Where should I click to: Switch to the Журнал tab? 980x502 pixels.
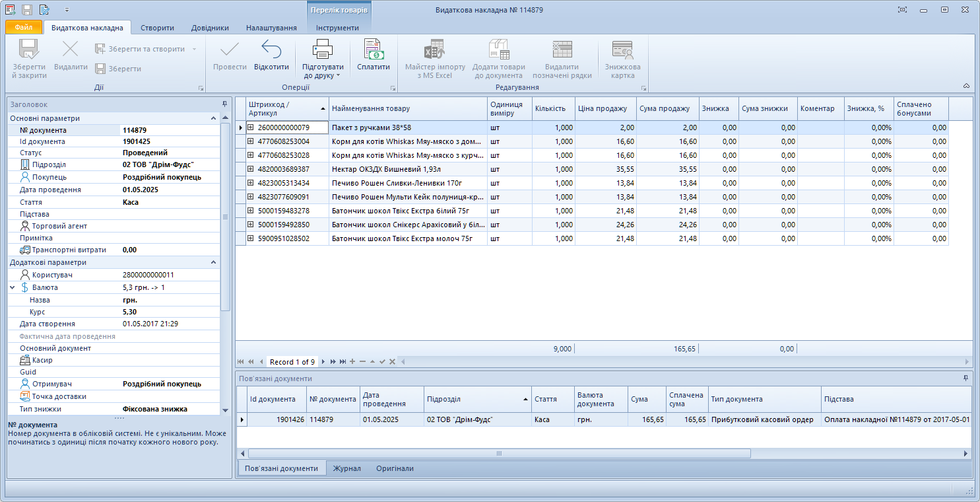(346, 468)
